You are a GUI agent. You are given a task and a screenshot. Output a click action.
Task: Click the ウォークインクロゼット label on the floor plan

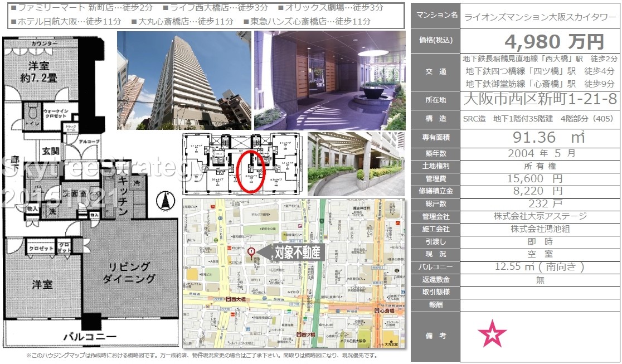[x=56, y=114]
